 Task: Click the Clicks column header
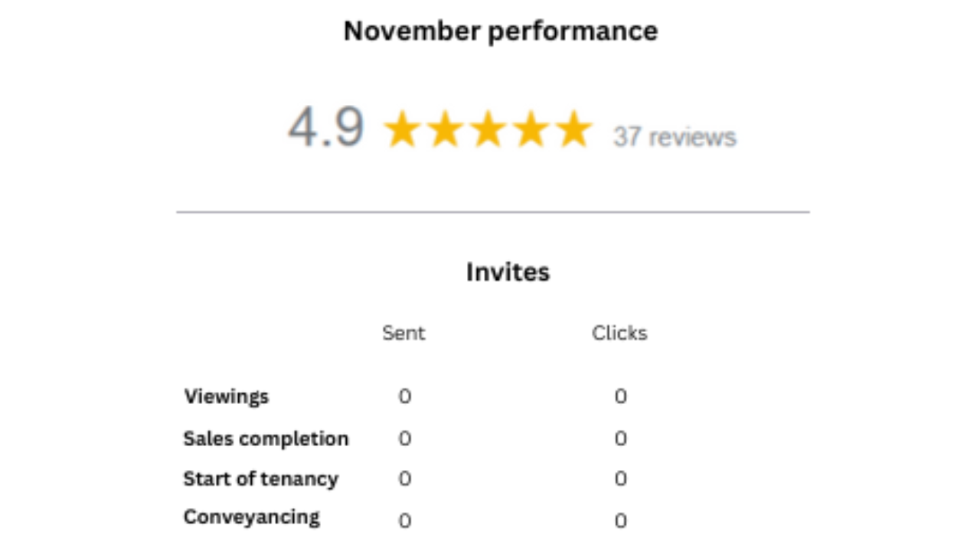click(619, 333)
